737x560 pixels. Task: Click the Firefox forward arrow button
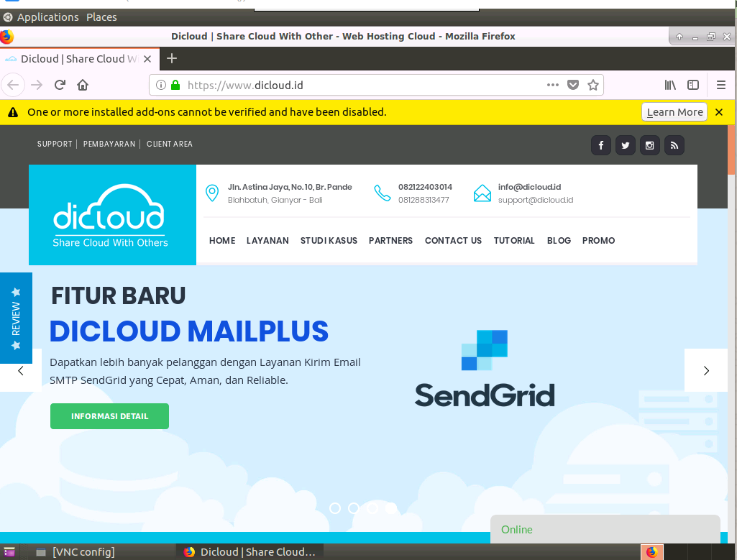click(x=37, y=85)
